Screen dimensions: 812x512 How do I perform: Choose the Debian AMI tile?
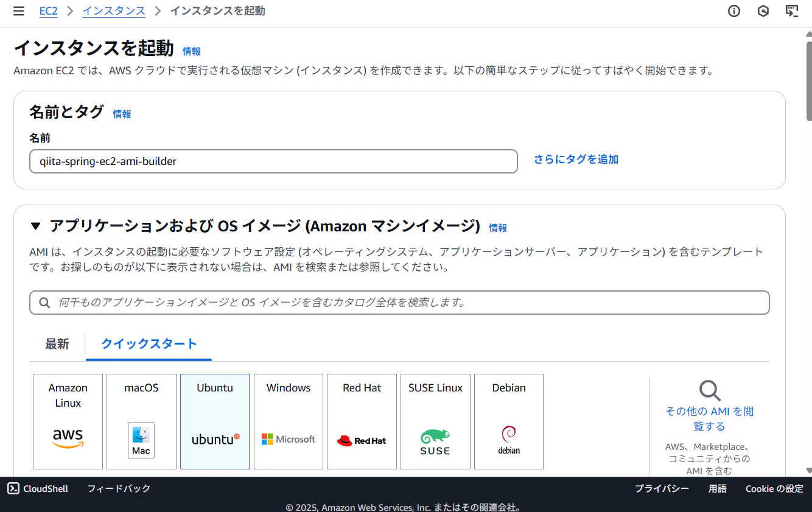(x=509, y=421)
